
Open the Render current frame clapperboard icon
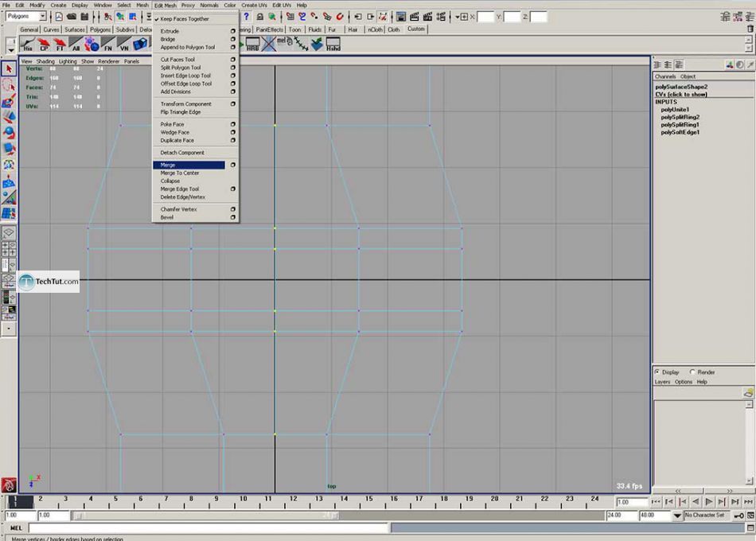click(414, 17)
